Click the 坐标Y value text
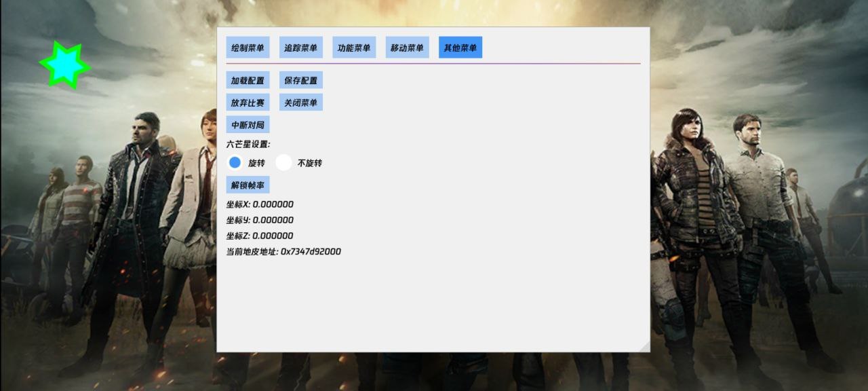 click(260, 220)
